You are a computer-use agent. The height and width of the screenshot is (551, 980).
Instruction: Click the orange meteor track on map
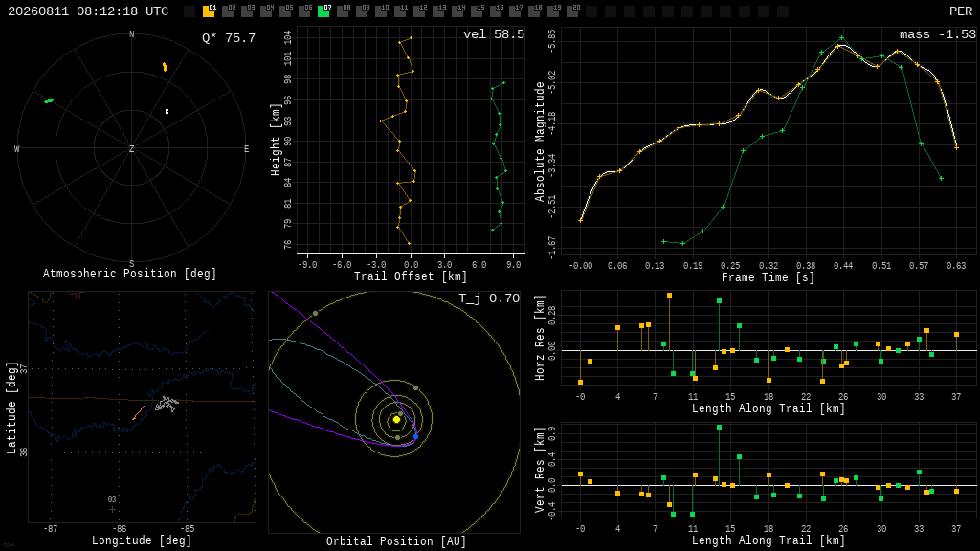[x=138, y=413]
